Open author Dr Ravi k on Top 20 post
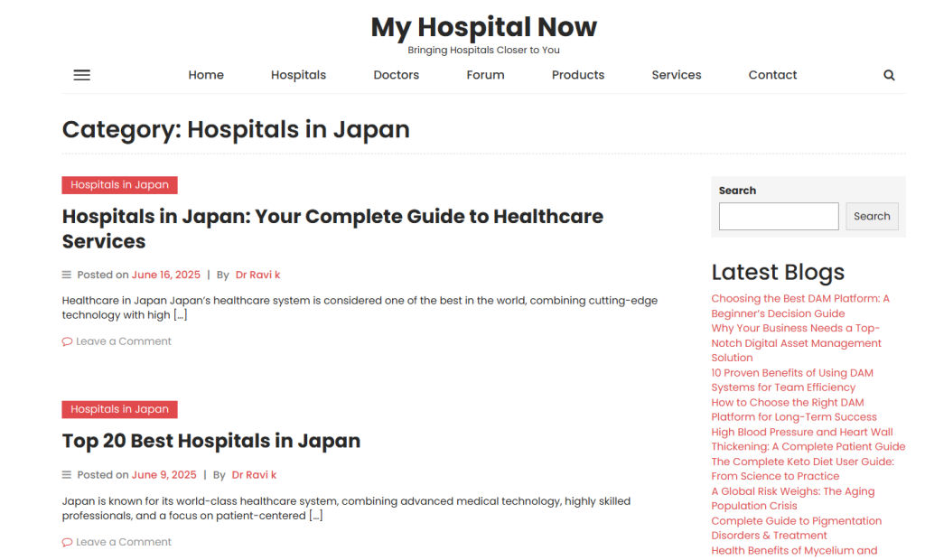The width and height of the screenshot is (925, 560). tap(254, 475)
